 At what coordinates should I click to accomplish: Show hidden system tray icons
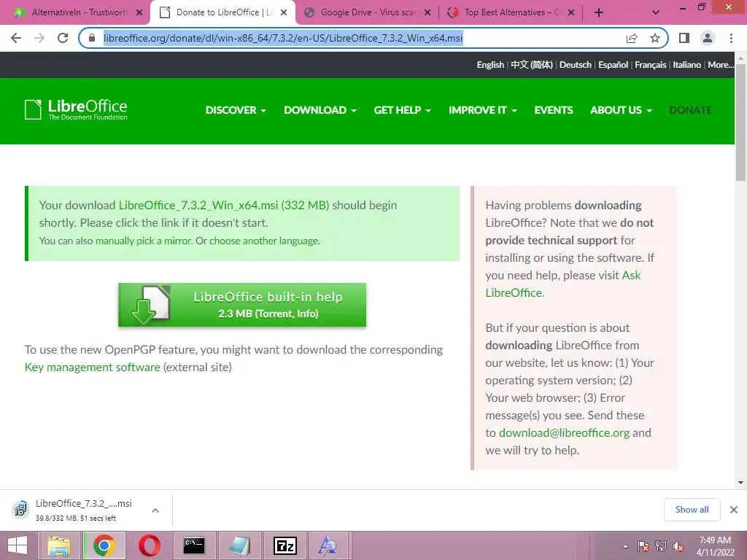click(625, 546)
